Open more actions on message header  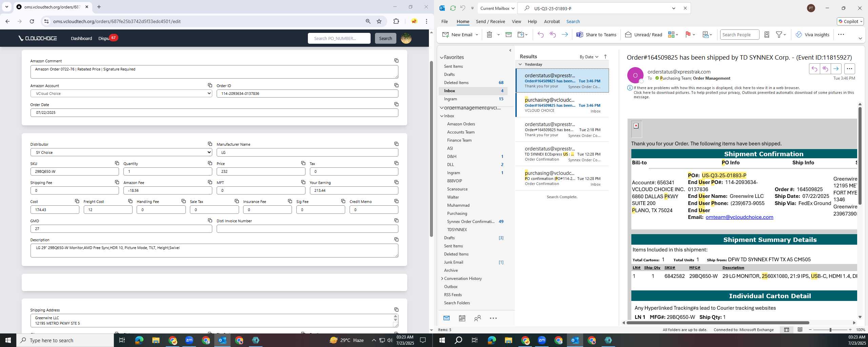pyautogui.click(x=849, y=69)
